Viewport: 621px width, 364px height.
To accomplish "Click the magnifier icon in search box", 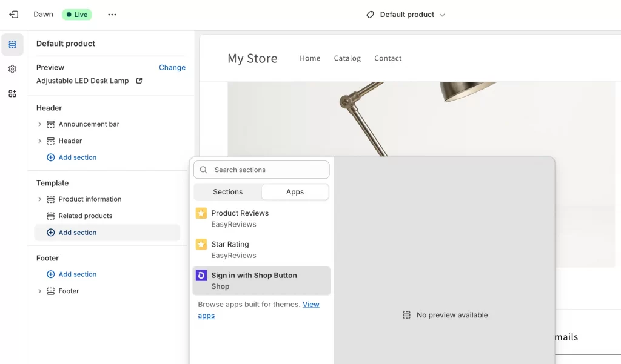I will [x=204, y=170].
